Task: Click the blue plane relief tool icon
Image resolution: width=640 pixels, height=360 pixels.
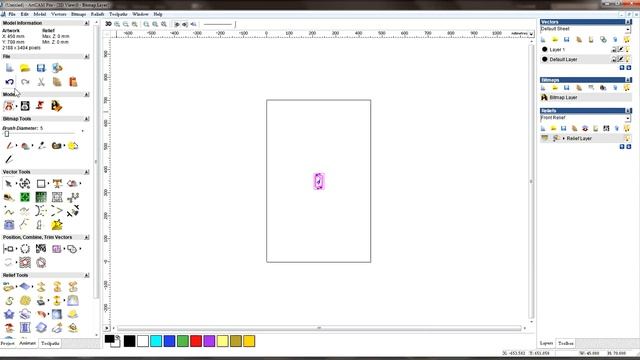Action: click(x=25, y=287)
